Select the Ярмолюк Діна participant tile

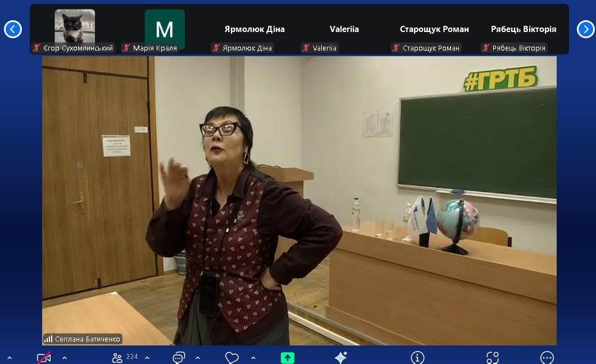[x=254, y=29]
